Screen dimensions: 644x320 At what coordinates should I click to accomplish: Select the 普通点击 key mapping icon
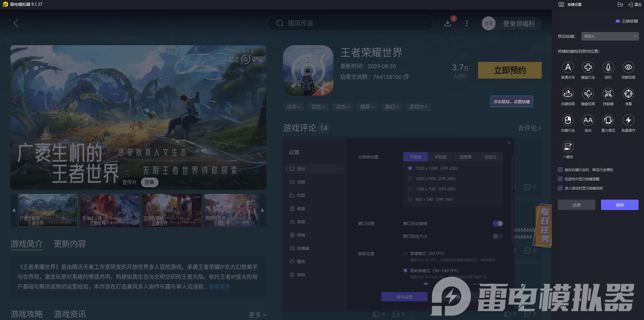pos(568,67)
